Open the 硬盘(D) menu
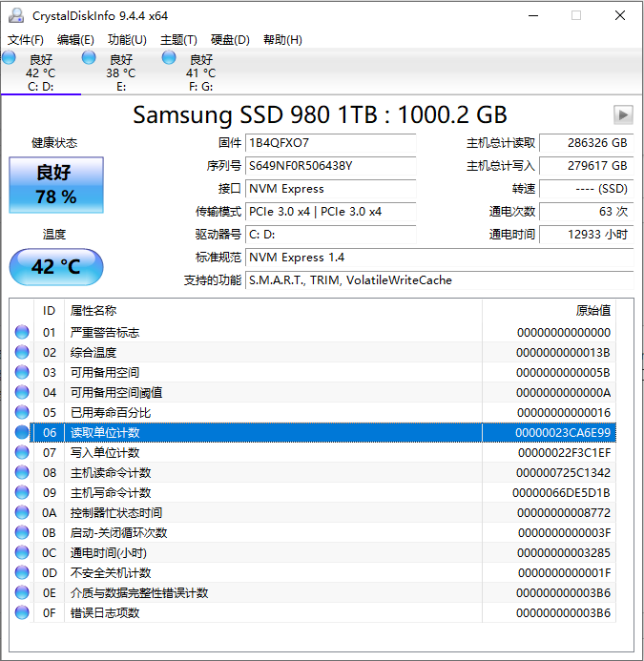 point(230,40)
